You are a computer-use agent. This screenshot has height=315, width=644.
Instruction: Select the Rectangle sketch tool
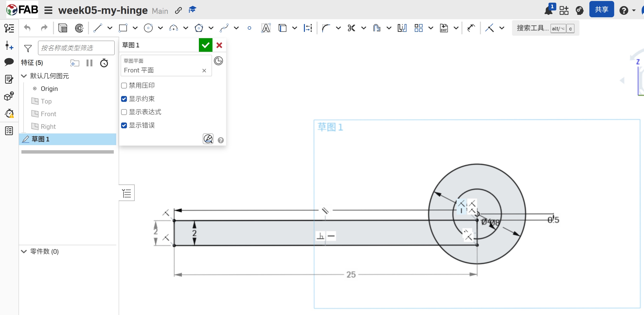point(123,28)
